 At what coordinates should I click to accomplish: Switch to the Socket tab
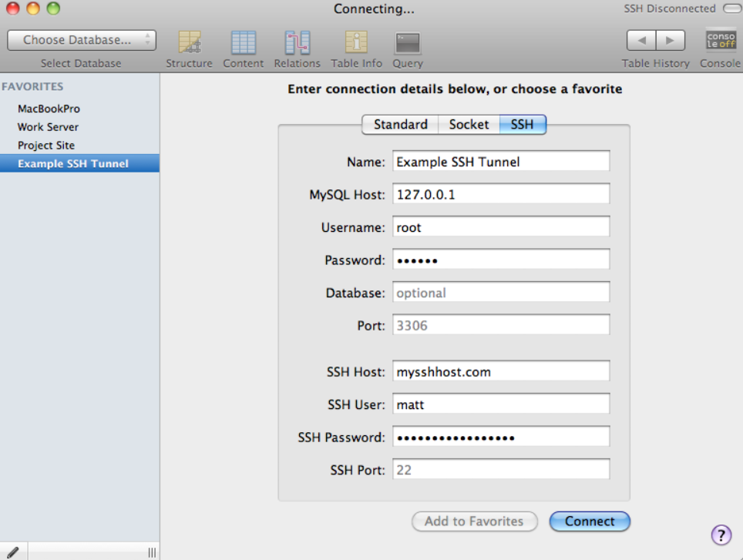click(469, 125)
